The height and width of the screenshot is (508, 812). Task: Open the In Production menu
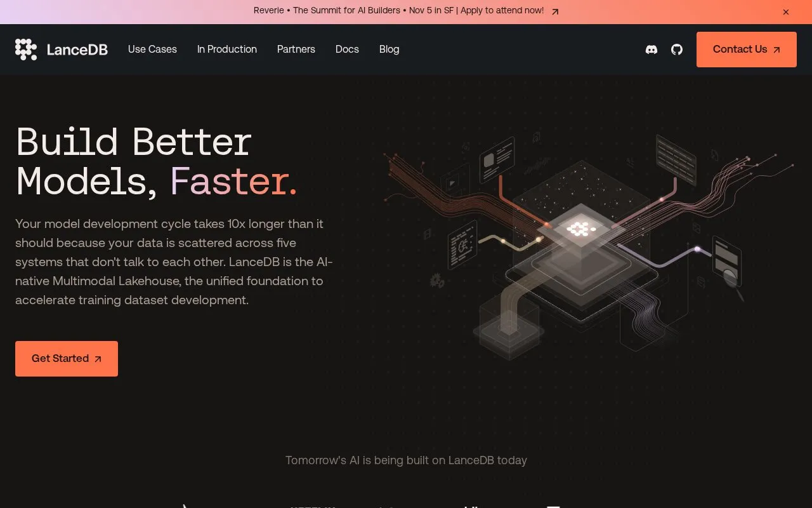tap(227, 49)
